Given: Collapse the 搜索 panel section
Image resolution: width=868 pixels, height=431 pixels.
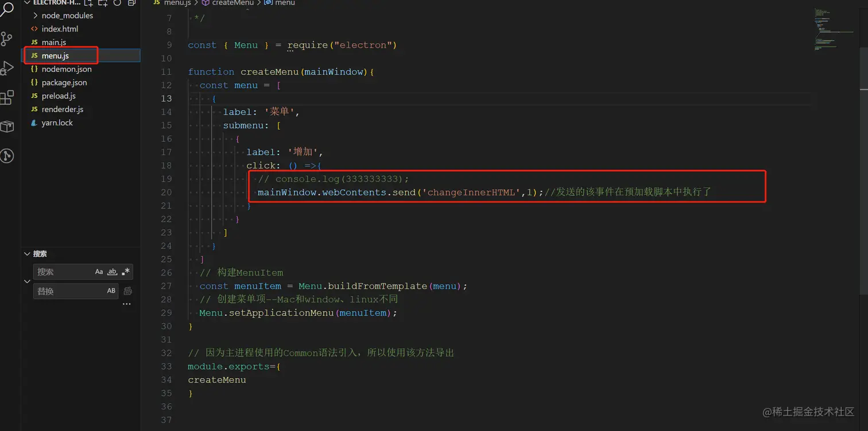Looking at the screenshot, I should (27, 253).
